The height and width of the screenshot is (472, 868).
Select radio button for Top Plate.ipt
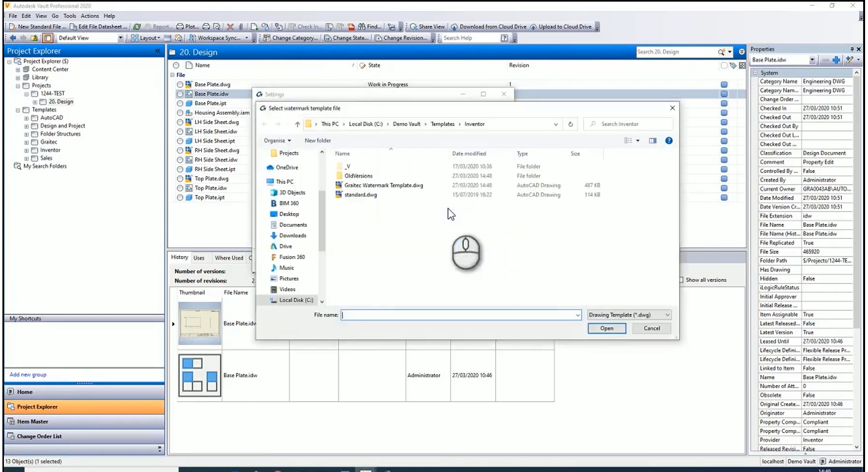click(180, 198)
